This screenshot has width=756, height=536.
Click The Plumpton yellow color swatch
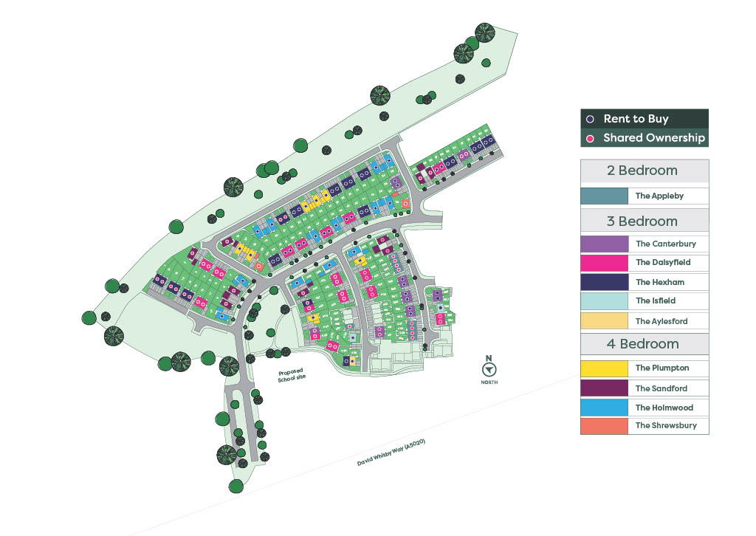click(x=604, y=368)
